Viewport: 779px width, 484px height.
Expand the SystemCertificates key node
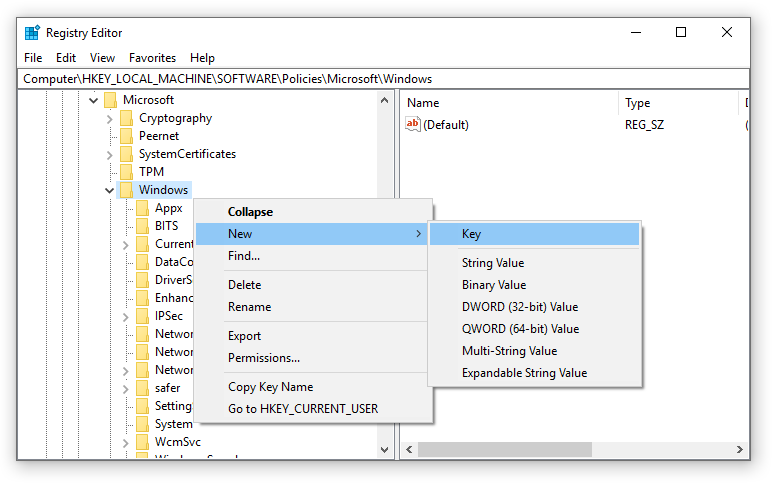[x=109, y=155]
